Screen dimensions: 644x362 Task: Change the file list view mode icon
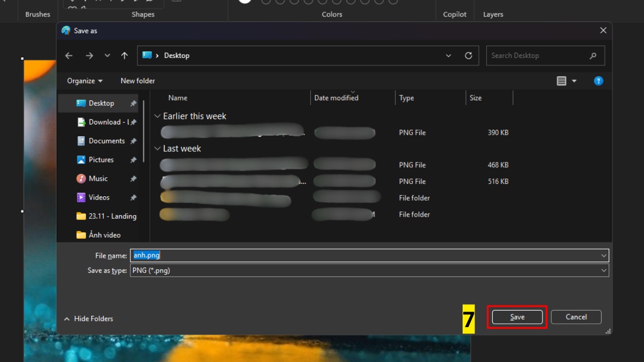(562, 80)
